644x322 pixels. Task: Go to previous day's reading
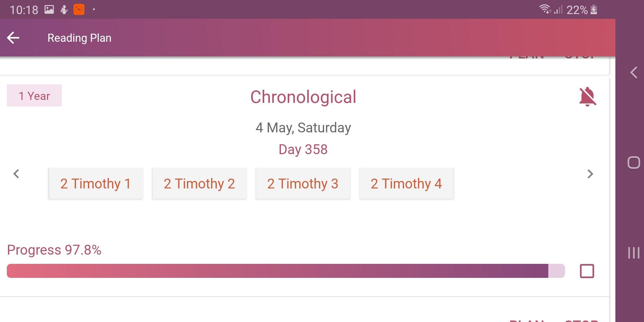click(x=16, y=174)
